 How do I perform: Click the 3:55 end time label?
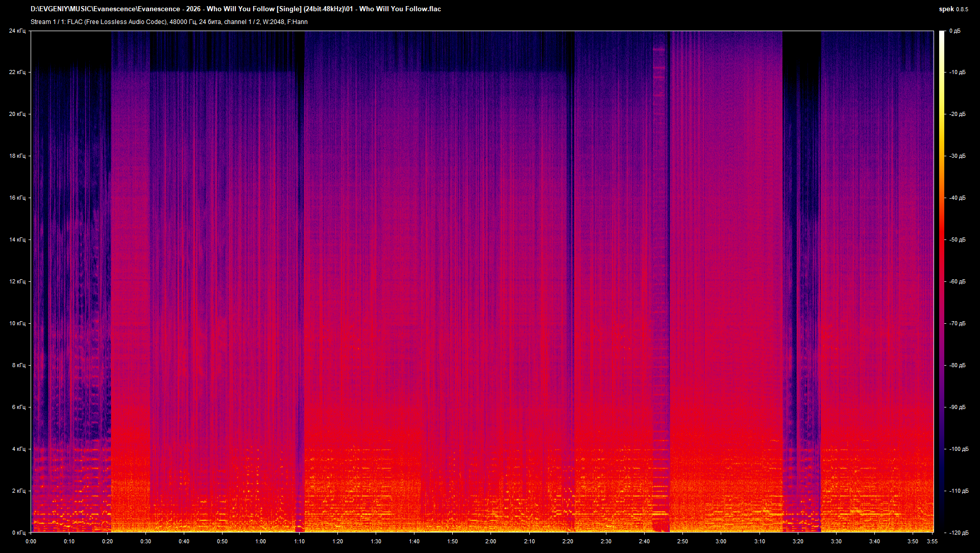932,541
